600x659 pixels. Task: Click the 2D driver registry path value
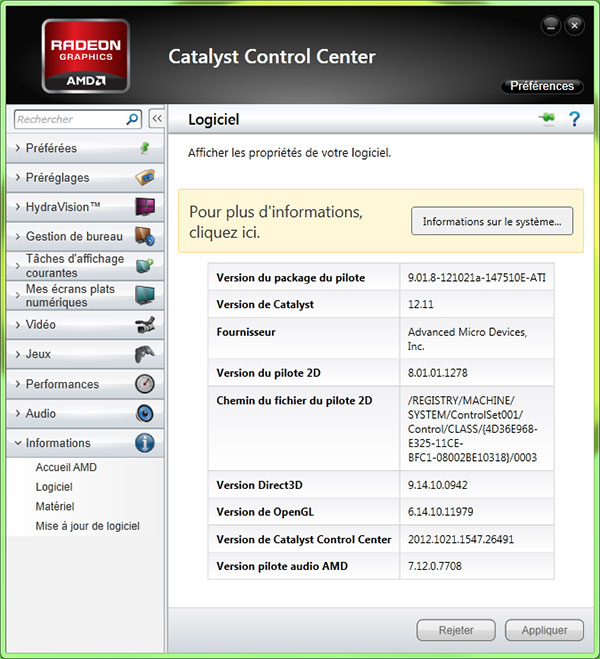click(x=473, y=429)
